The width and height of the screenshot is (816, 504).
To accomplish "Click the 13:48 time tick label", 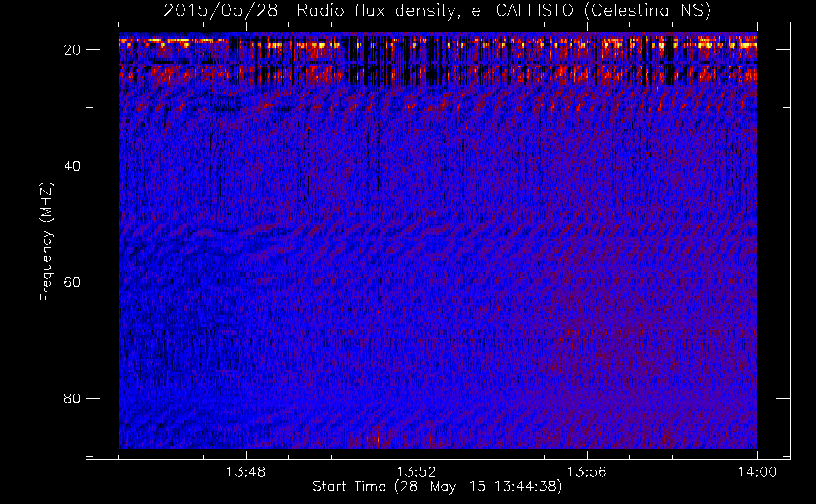I will (246, 472).
